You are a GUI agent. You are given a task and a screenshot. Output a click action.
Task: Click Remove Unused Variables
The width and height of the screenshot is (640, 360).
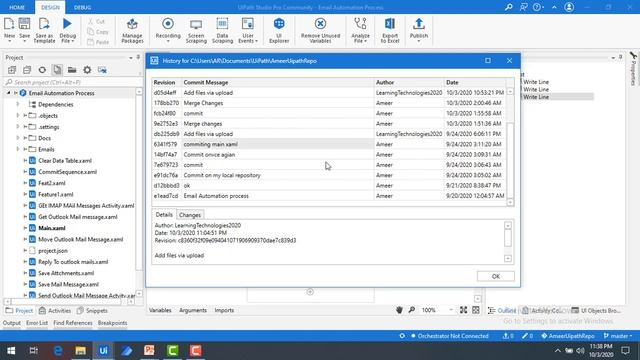[320, 30]
